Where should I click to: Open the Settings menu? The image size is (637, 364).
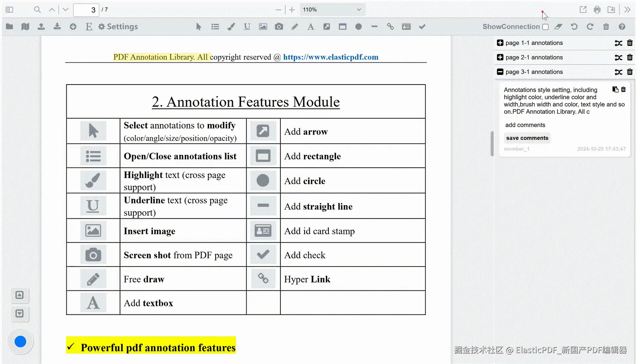118,27
